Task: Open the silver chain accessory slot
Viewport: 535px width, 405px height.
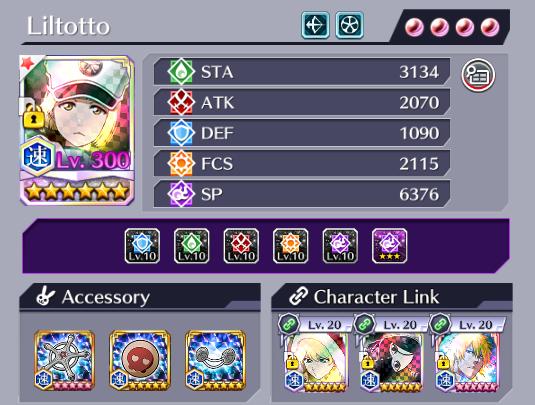Action: coord(216,360)
